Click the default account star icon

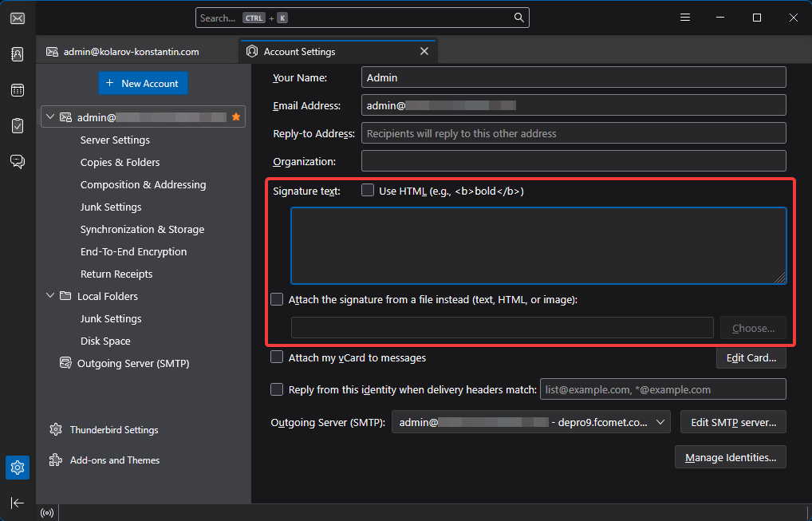(x=236, y=117)
